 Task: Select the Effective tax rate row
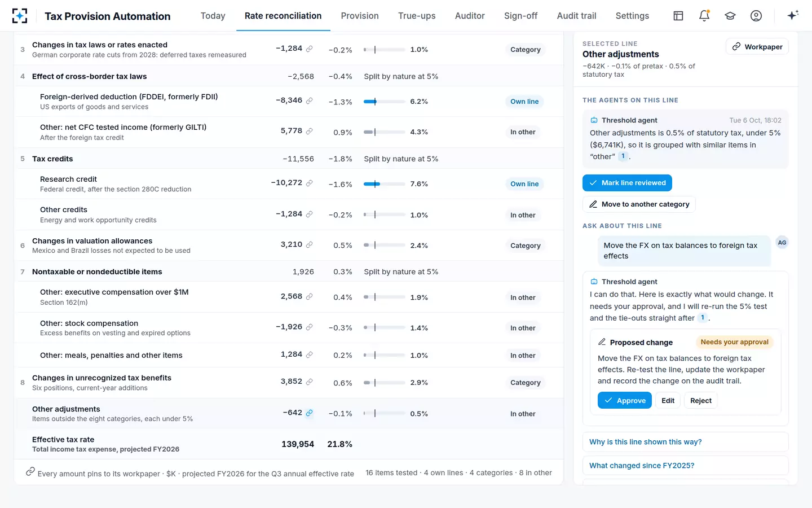click(x=289, y=444)
